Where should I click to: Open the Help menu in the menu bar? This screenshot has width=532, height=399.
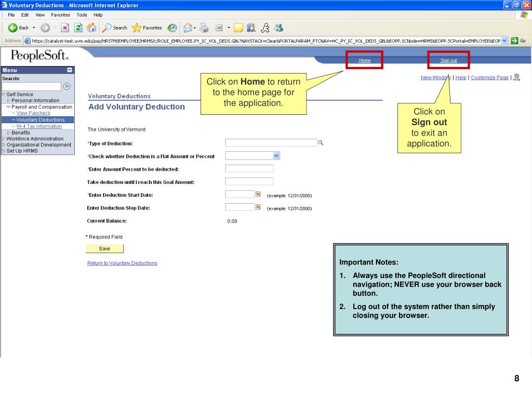pyautogui.click(x=98, y=15)
